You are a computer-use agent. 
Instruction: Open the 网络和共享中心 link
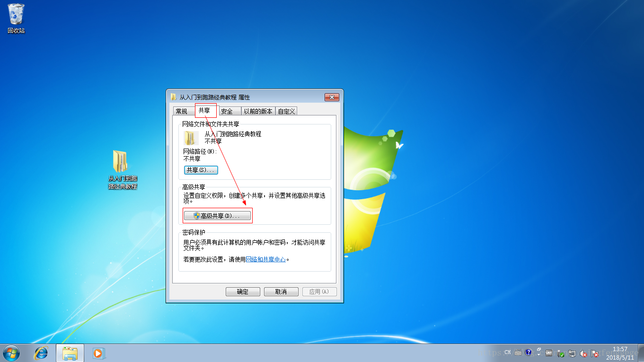266,259
